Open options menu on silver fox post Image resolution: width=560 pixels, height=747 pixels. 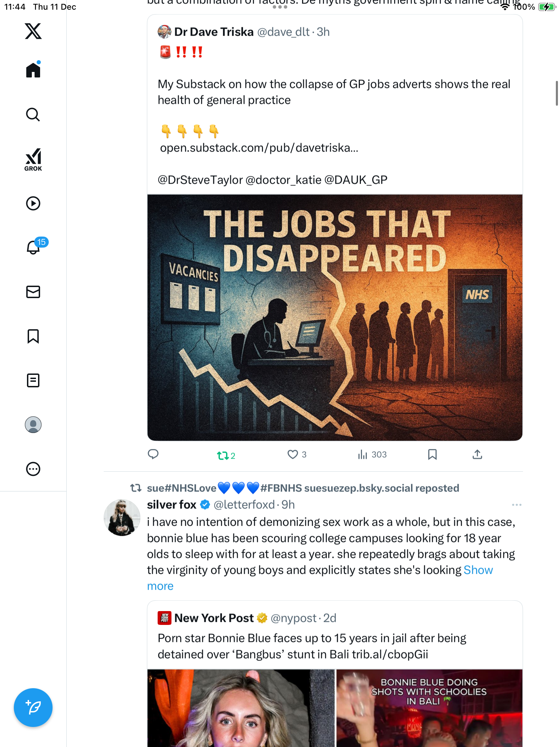click(516, 505)
